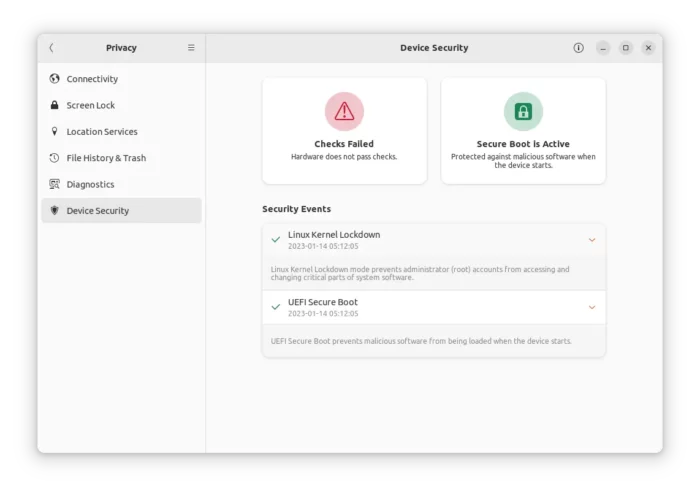Viewport: 700px width, 494px height.
Task: Click 'Hardware does not pass checks' text
Action: [344, 157]
